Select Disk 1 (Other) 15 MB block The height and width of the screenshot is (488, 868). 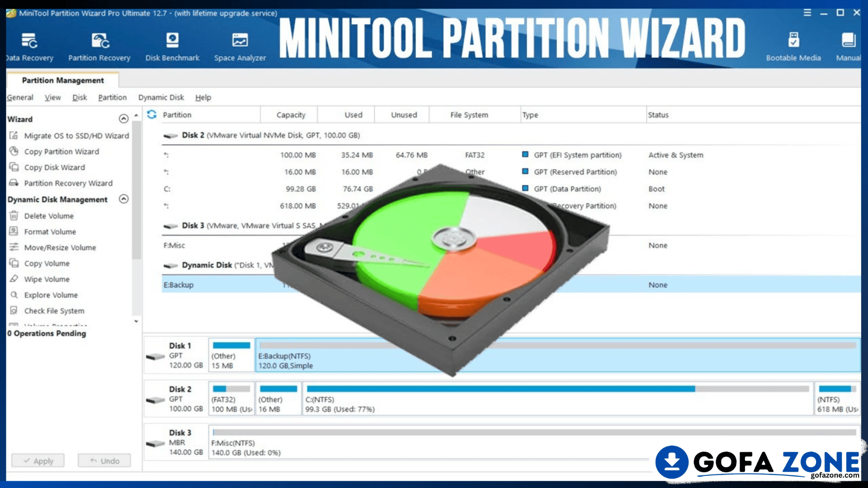point(231,355)
